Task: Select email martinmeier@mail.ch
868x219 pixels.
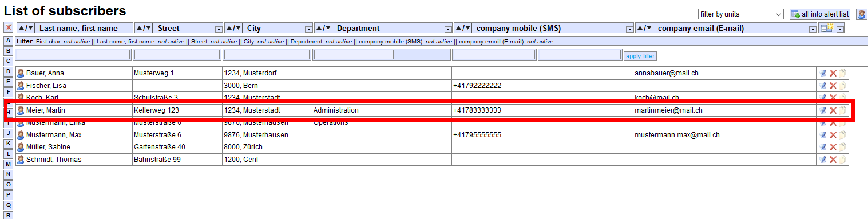Action: [x=668, y=110]
